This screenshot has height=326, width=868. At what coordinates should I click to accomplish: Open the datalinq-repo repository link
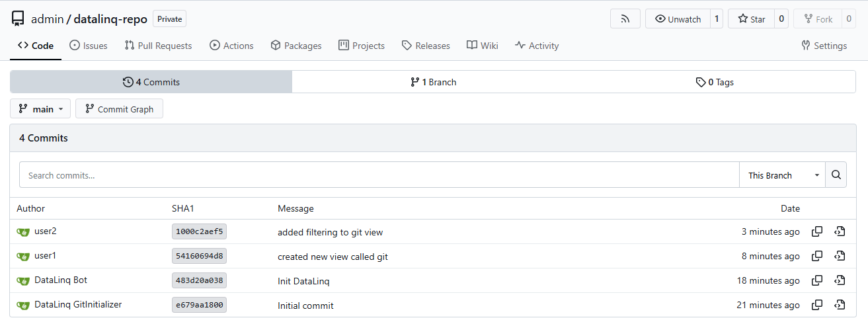pyautogui.click(x=110, y=19)
